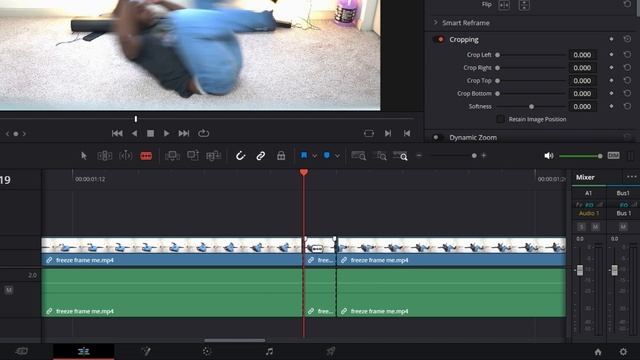The image size is (640, 360).
Task: Click the red playhead on timeline ruler
Action: pyautogui.click(x=304, y=173)
